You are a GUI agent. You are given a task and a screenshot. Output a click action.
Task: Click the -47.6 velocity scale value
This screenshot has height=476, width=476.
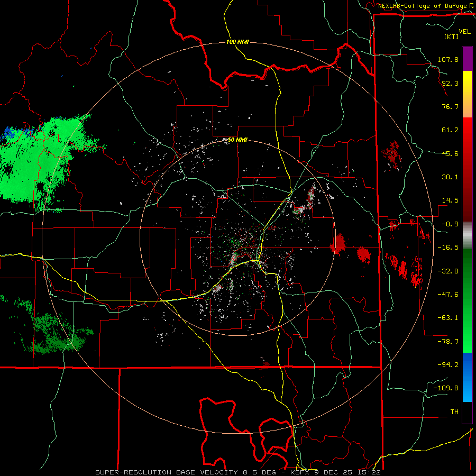pos(448,295)
